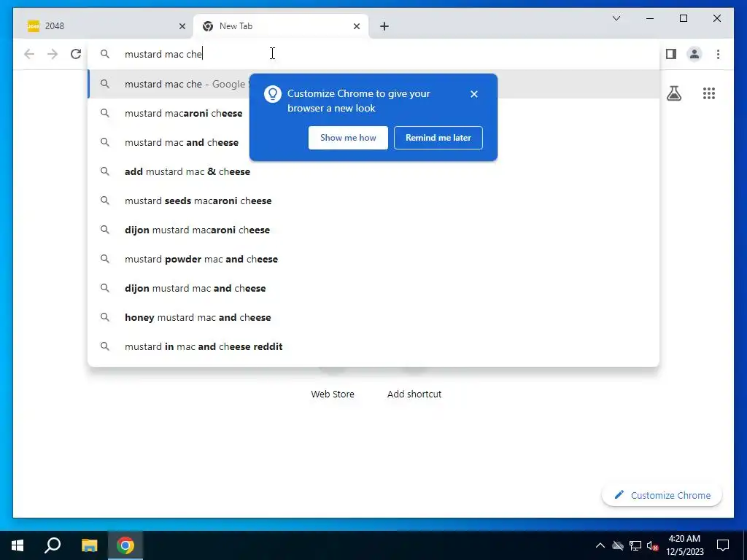Open the side panel icon
747x560 pixels.
tap(671, 54)
